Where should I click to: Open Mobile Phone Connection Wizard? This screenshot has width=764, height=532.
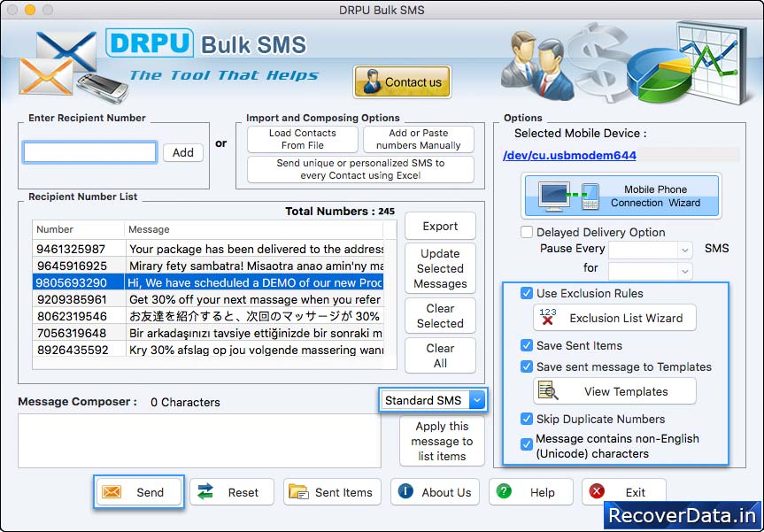(x=621, y=196)
